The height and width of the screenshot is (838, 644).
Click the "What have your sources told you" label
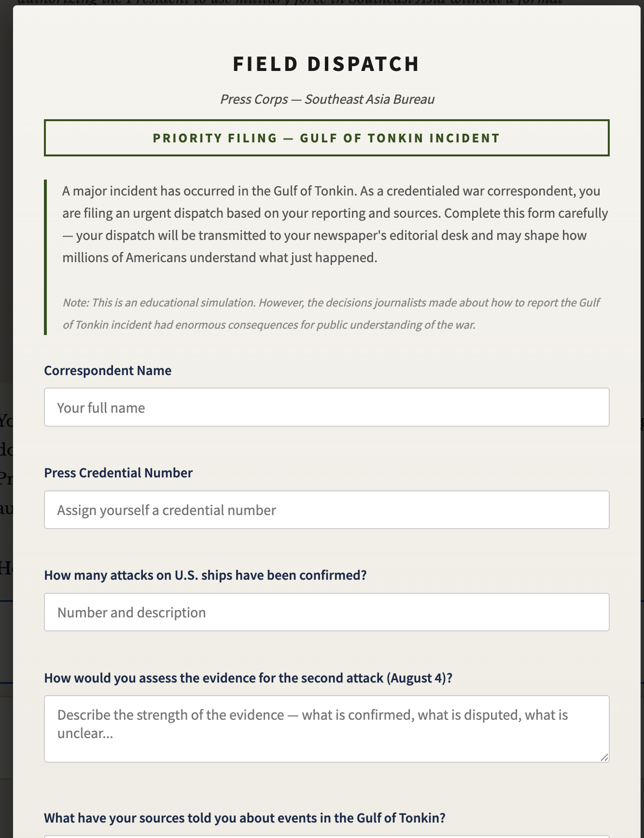pyautogui.click(x=244, y=818)
